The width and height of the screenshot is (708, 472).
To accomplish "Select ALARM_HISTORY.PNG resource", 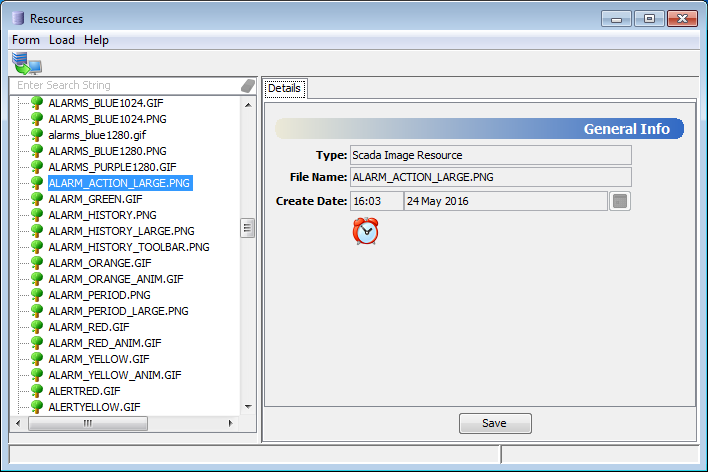I will [102, 215].
